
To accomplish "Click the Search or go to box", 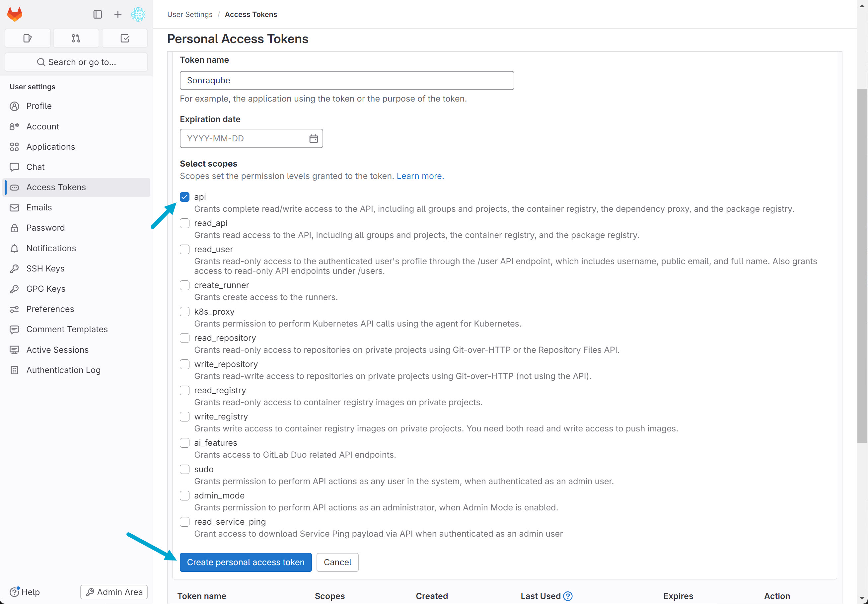I will (76, 62).
